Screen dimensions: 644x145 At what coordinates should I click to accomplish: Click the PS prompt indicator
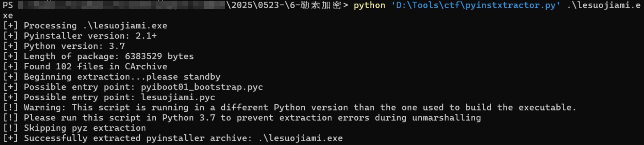coord(8,5)
